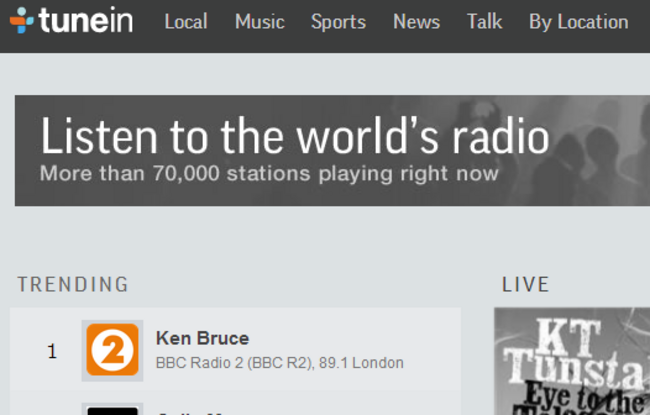Click More than 70,000 stations text
This screenshot has width=650, height=415.
[269, 173]
